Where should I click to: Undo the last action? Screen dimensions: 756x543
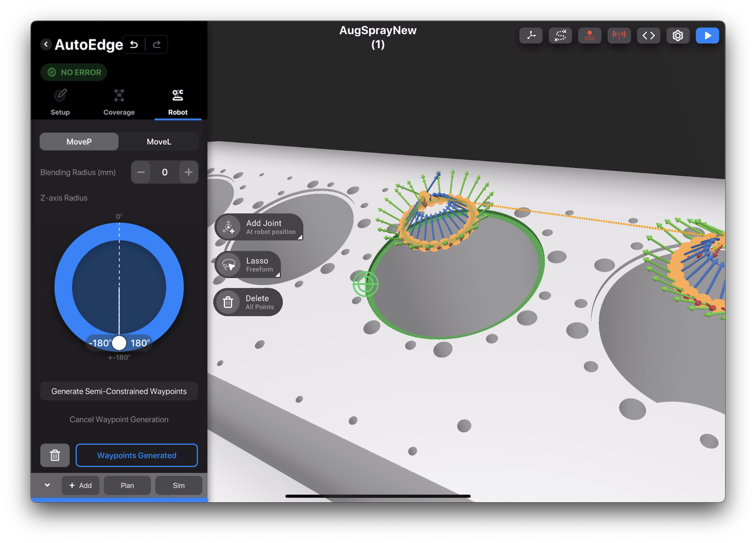point(134,44)
